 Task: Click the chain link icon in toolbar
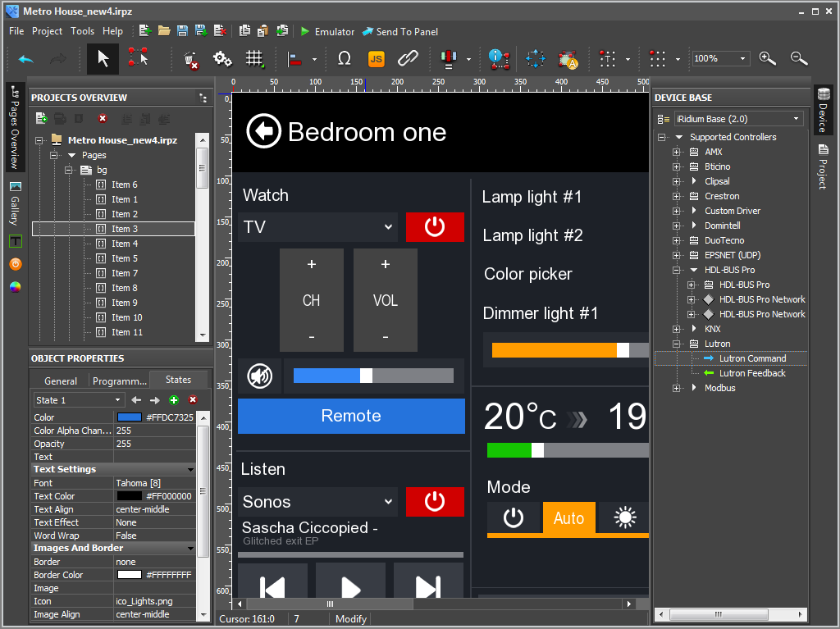[408, 58]
